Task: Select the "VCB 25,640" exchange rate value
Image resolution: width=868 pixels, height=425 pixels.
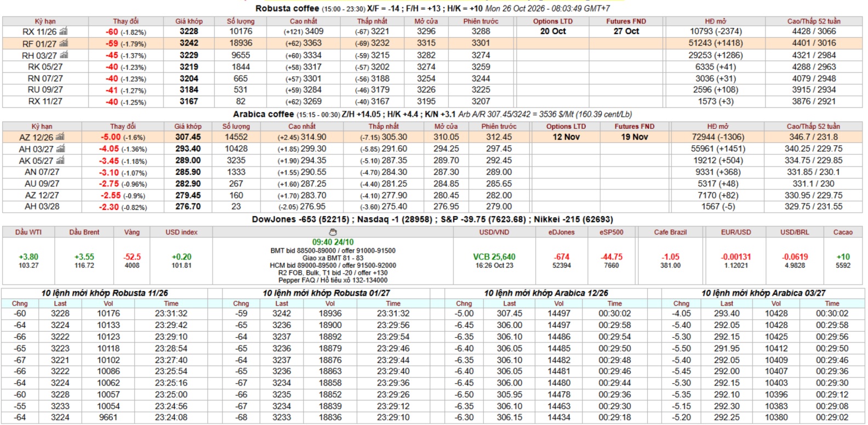Action: click(x=494, y=257)
